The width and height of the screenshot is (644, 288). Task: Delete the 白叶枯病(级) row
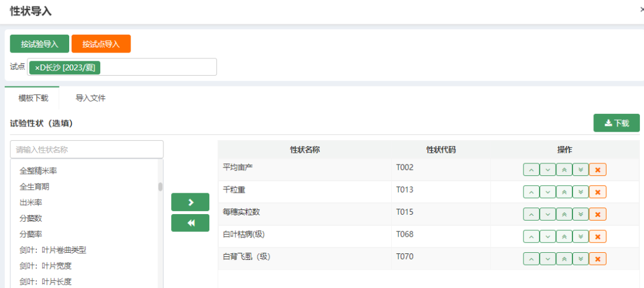[597, 236]
